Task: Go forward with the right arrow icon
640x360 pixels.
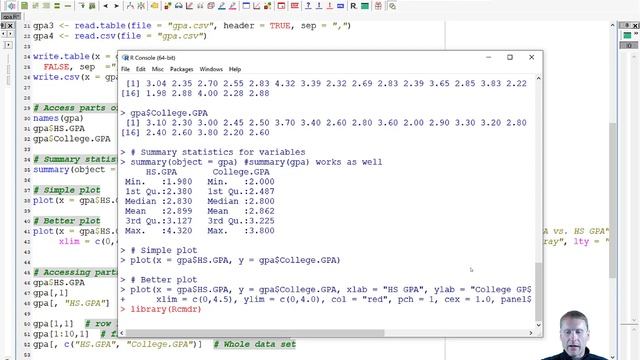Action: pyautogui.click(x=116, y=6)
